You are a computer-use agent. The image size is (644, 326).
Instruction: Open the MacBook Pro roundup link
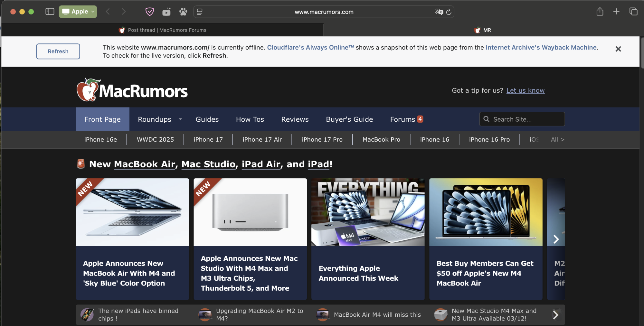coord(381,139)
